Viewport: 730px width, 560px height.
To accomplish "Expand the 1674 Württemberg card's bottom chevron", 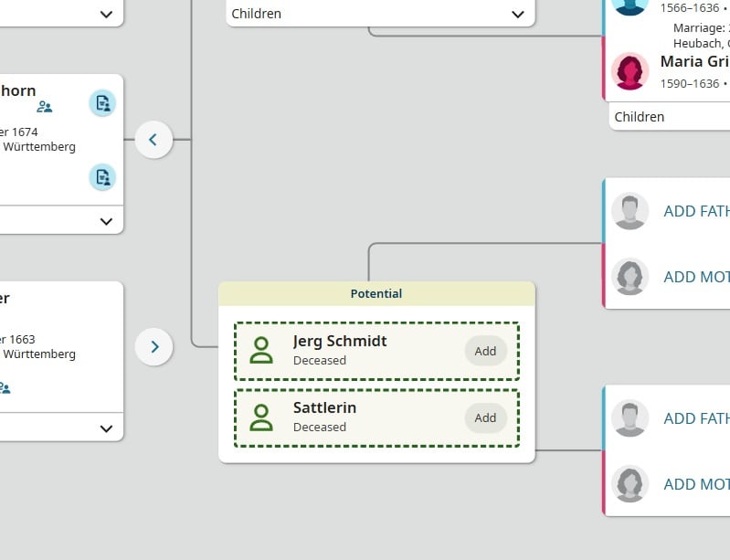I will (x=106, y=221).
